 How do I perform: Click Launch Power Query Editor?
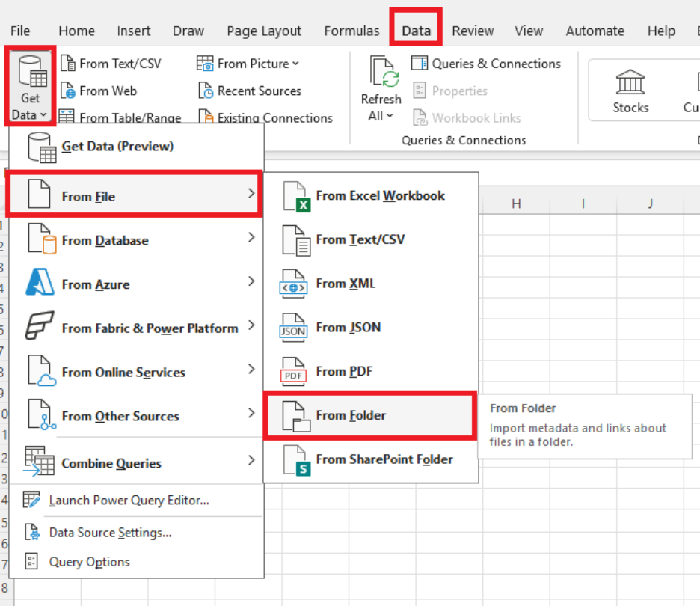coord(136,501)
